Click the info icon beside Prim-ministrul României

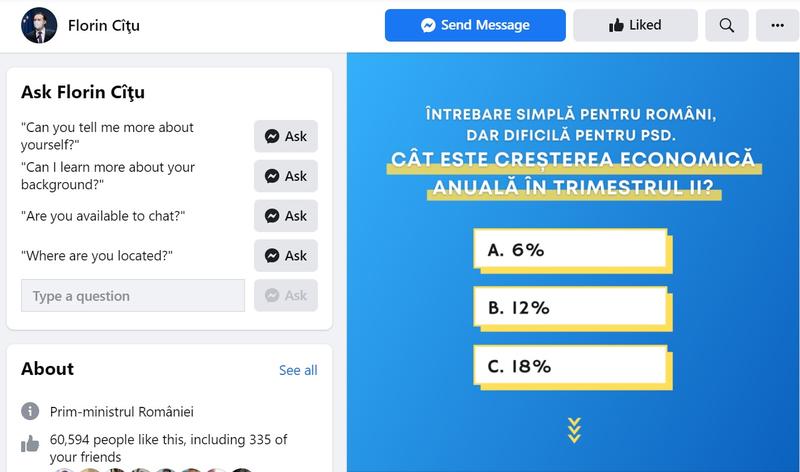click(x=30, y=412)
